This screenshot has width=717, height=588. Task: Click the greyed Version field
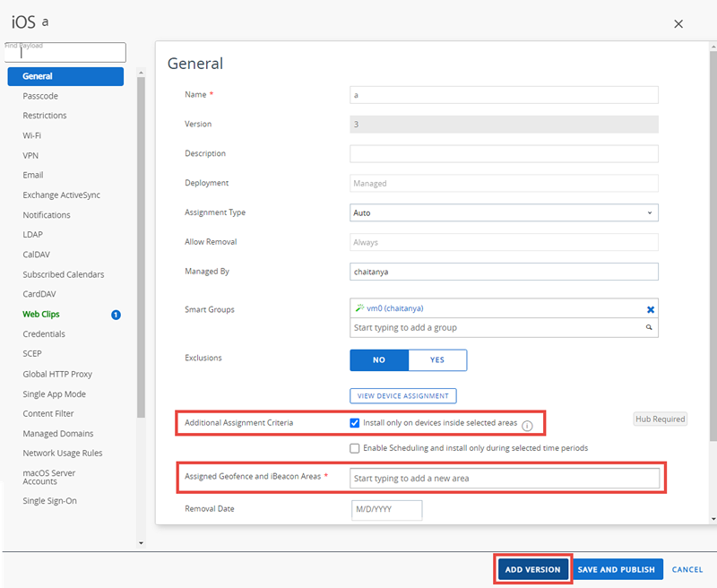504,125
